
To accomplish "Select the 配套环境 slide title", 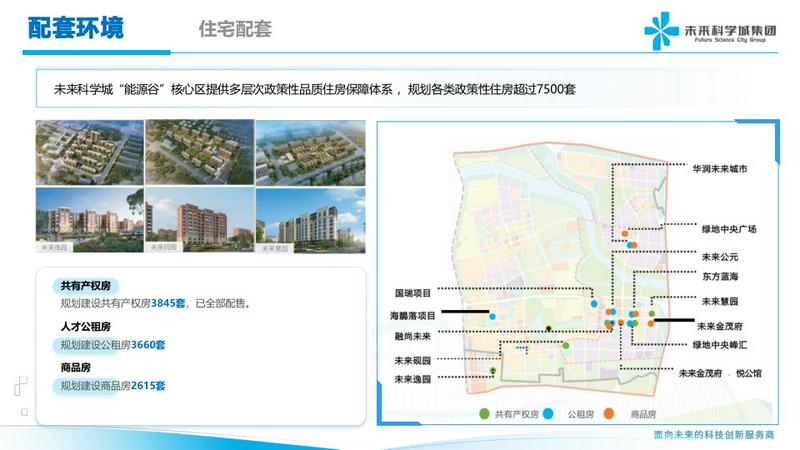I will [x=76, y=28].
